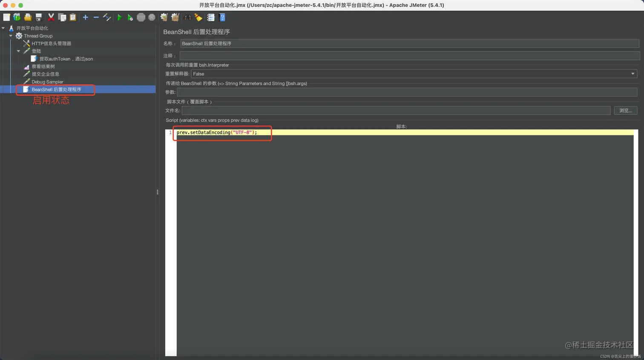Create a new test plan via toolbar
Image resolution: width=644 pixels, height=360 pixels.
[6, 17]
